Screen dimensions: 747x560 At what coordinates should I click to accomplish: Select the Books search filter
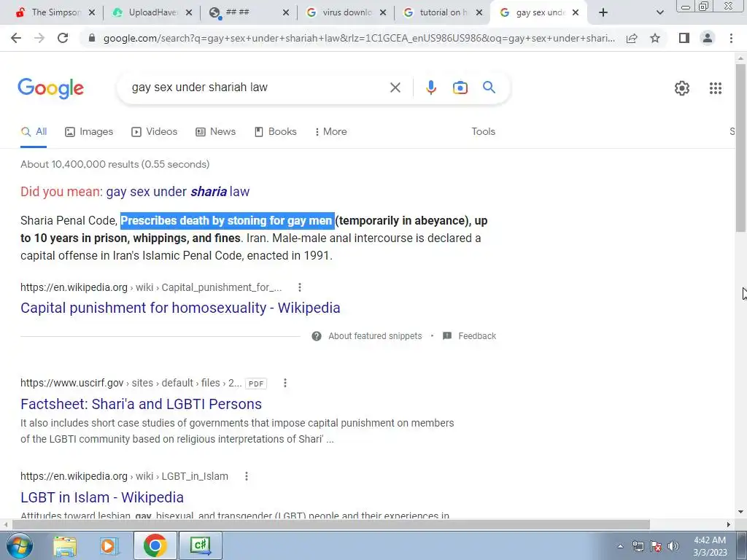[x=275, y=132]
